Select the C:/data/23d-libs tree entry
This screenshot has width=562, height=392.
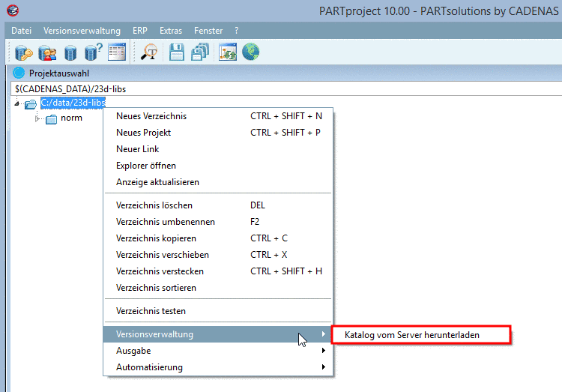tap(73, 103)
